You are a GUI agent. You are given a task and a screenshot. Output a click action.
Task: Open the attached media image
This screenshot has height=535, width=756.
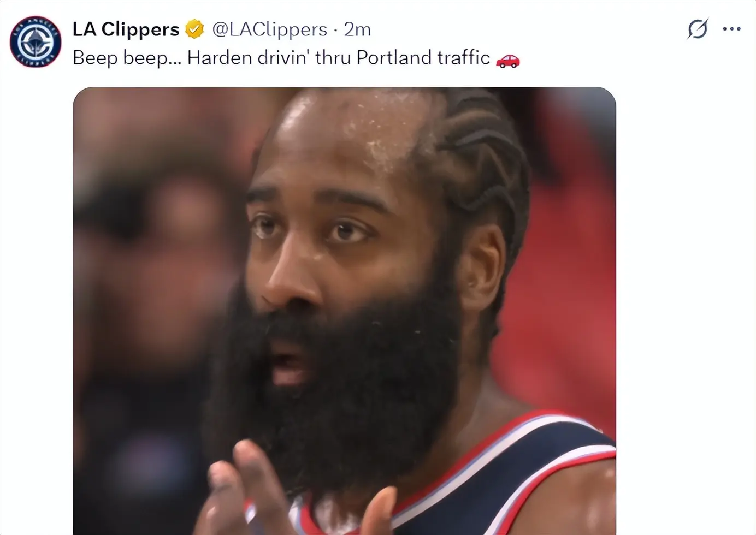pos(344,311)
